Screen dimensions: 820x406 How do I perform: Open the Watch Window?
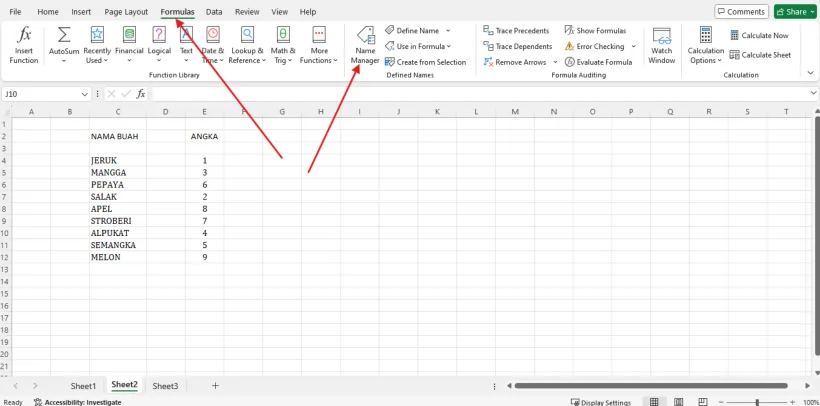662,46
